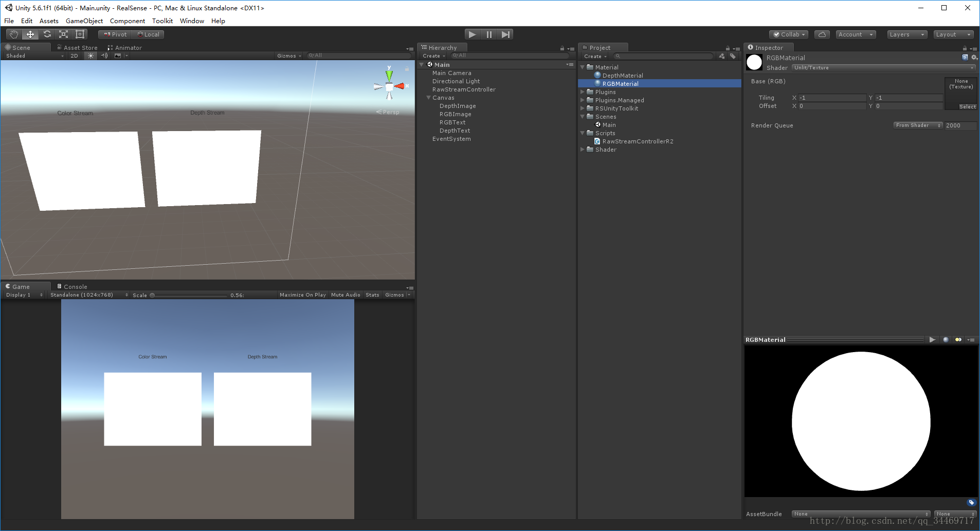
Task: Toggle scene lighting sun icon
Action: [90, 56]
